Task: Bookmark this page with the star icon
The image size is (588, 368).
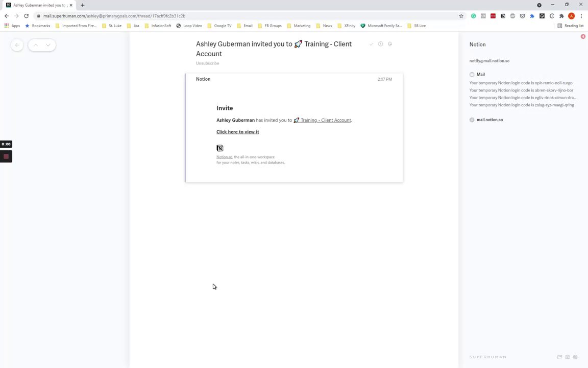Action: pyautogui.click(x=461, y=16)
